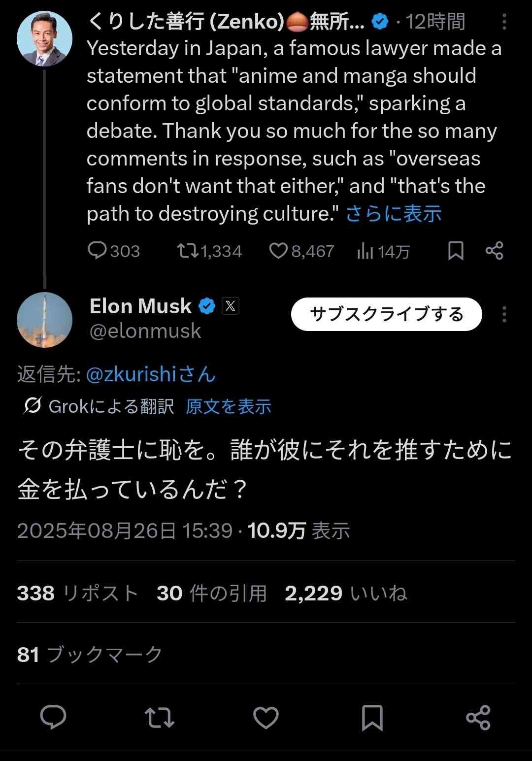Open more options beside subscribe button

click(x=504, y=314)
